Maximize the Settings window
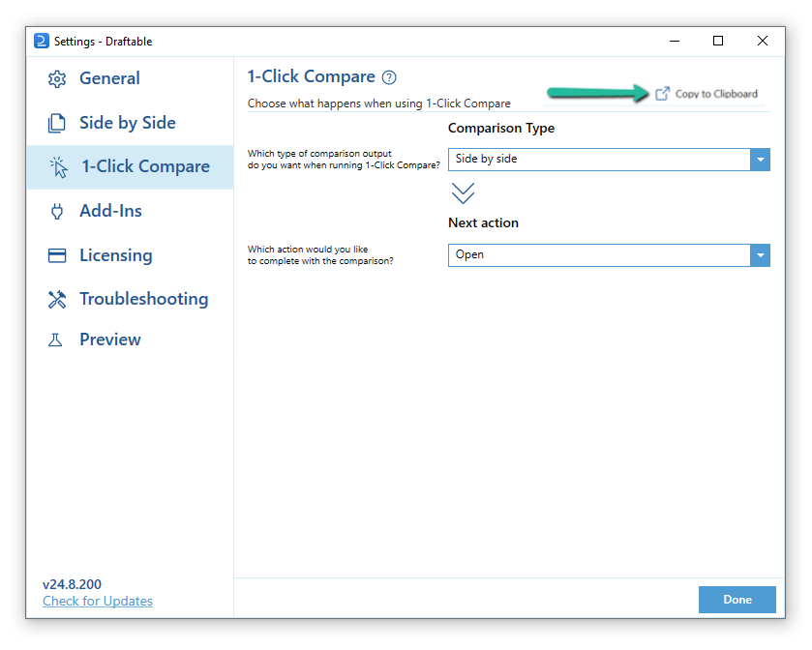Viewport: 812px width, 650px height. [718, 41]
